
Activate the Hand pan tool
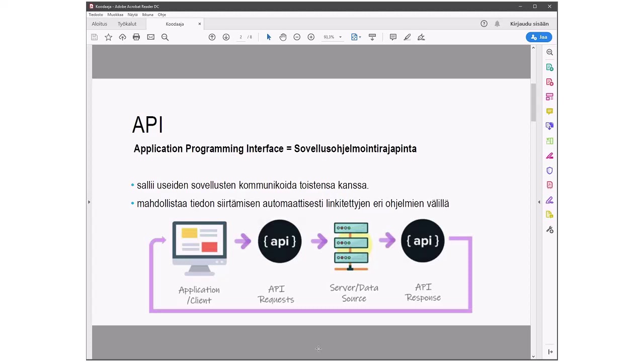[283, 37]
